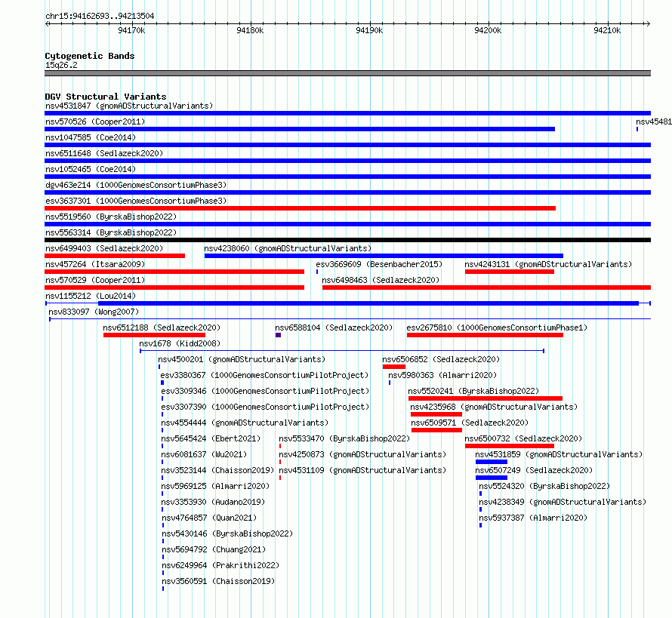Click the black bar of nsv5563314
This screenshot has height=618, width=672.
pyautogui.click(x=347, y=240)
